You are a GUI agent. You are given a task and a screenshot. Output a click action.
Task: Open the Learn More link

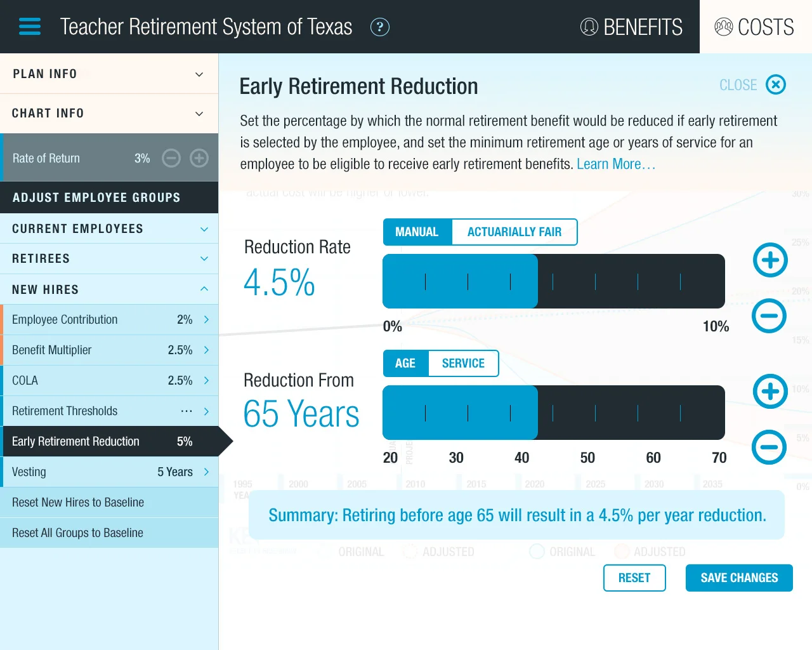615,164
